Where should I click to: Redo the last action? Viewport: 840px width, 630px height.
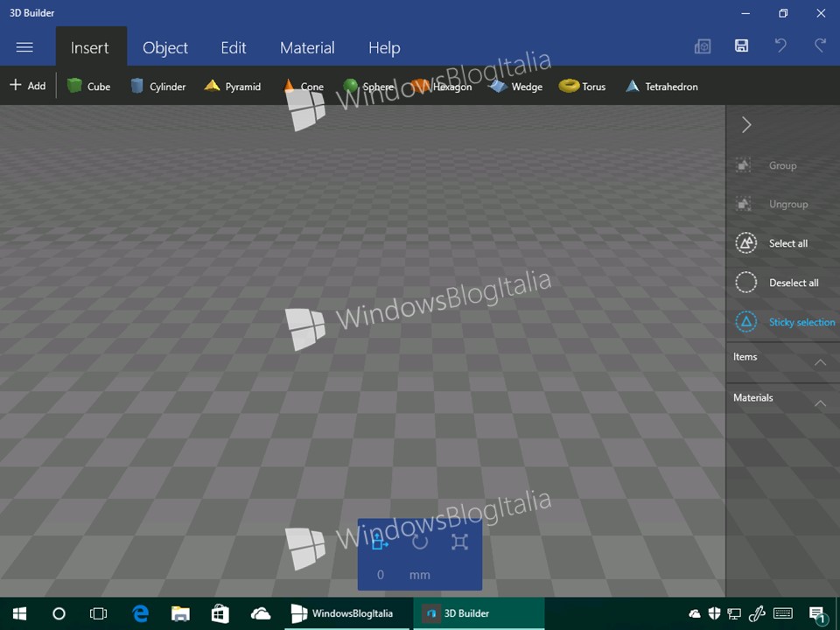pyautogui.click(x=820, y=45)
